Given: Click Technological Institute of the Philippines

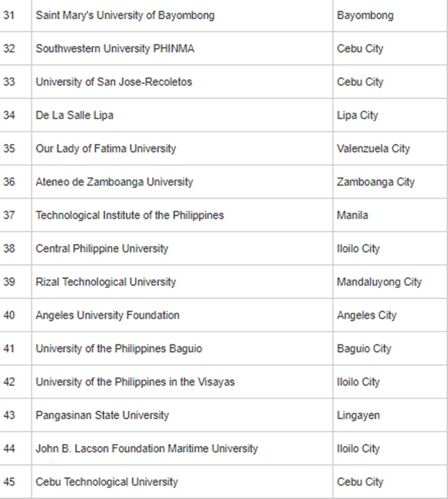Looking at the screenshot, I should [x=130, y=215].
